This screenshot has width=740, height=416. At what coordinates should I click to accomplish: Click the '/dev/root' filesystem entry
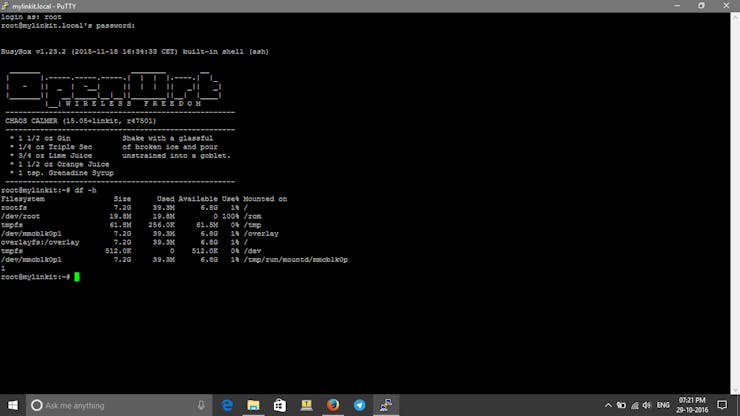(x=20, y=216)
